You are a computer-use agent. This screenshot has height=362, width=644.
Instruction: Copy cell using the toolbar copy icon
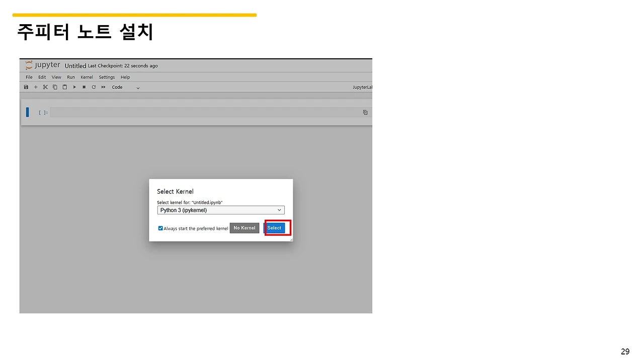(55, 87)
